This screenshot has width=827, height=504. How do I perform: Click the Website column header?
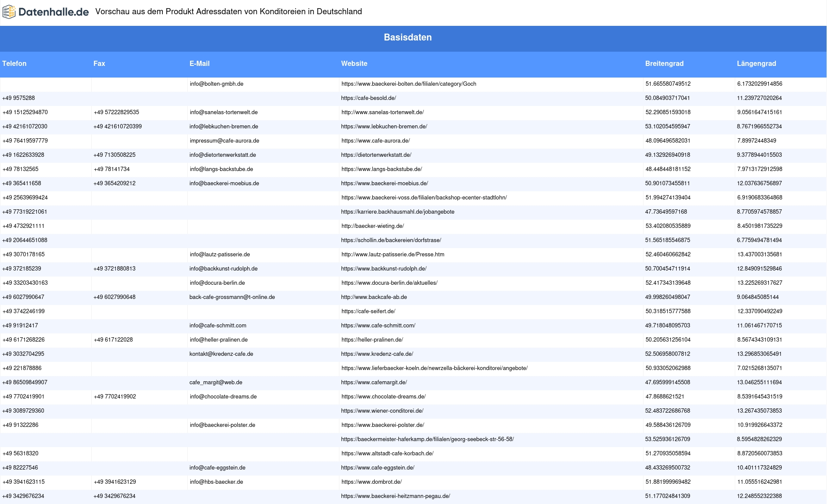tap(354, 63)
